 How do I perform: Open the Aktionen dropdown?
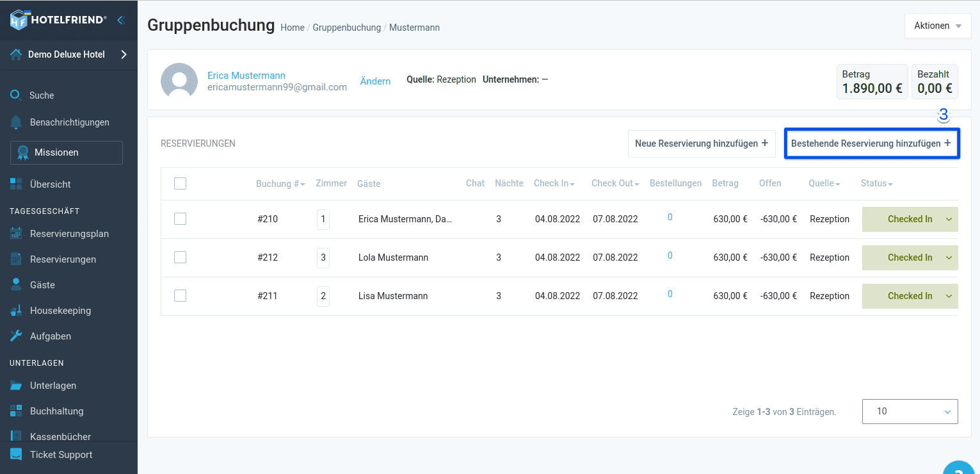point(938,26)
